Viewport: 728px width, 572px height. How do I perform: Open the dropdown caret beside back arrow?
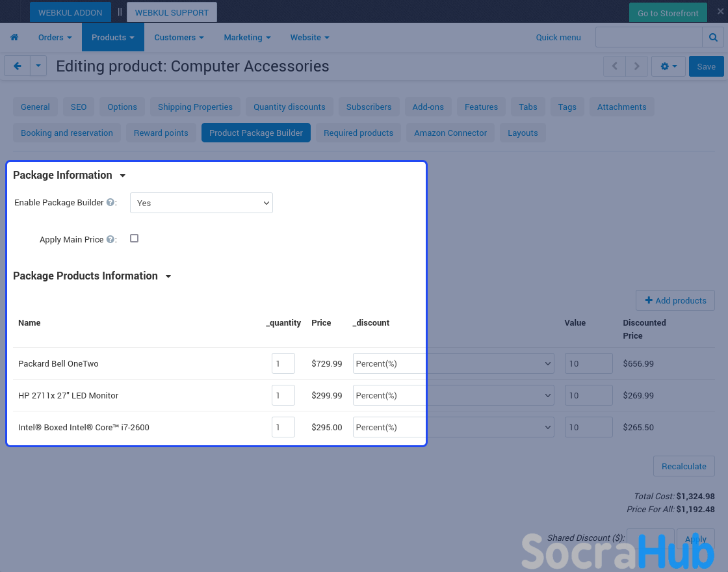[x=38, y=66]
